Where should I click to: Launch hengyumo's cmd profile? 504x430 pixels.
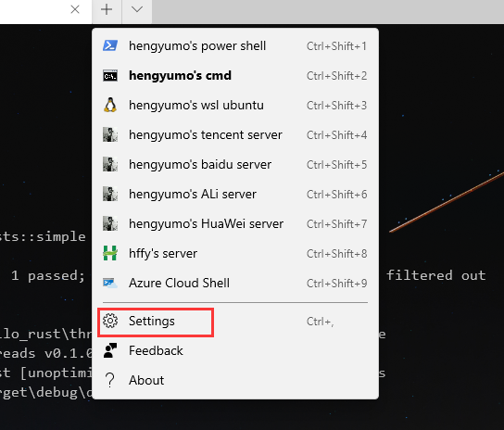click(x=235, y=76)
